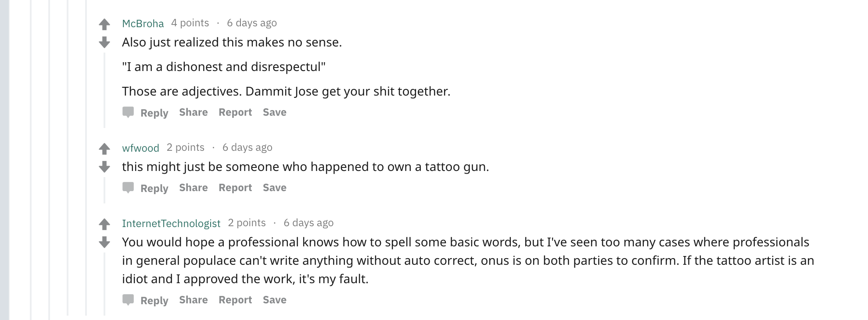Upvote InternetTechnologist's comment
The width and height of the screenshot is (868, 320).
pyautogui.click(x=104, y=224)
